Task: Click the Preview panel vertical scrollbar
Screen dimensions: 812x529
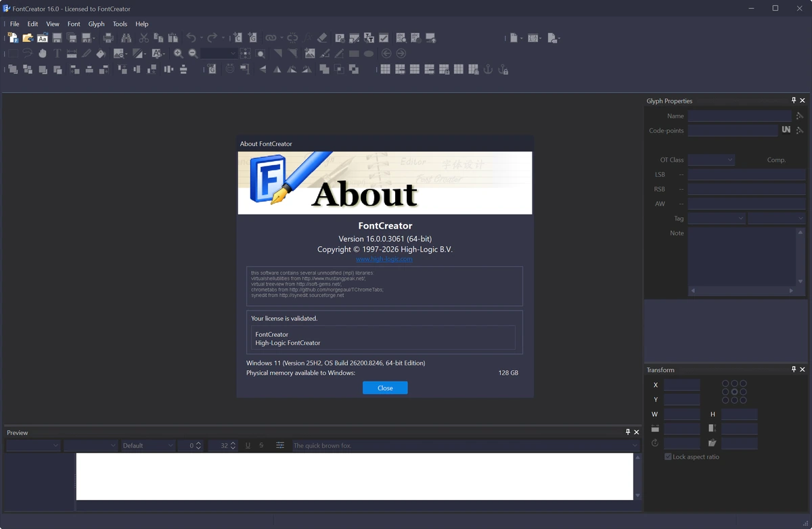Action: click(637, 477)
